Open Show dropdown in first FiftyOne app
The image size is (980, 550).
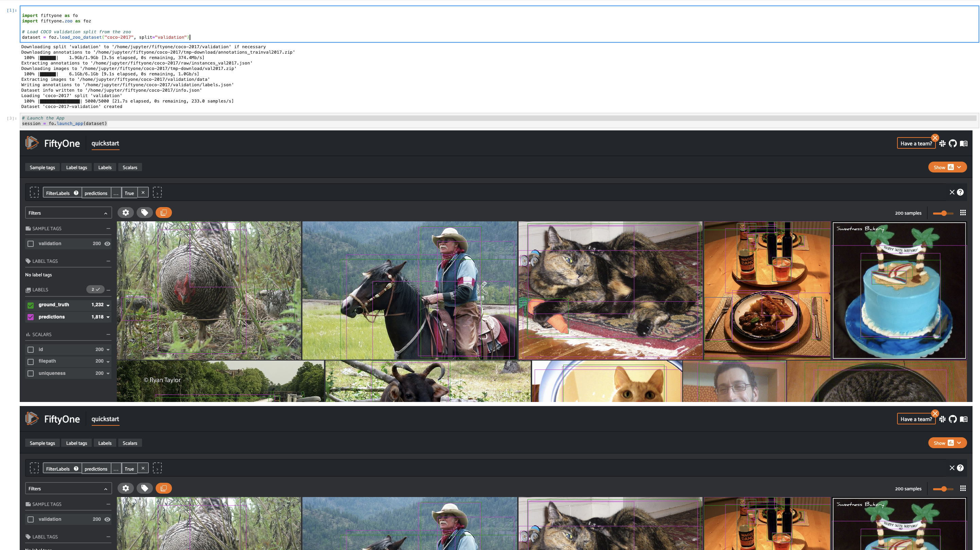tap(947, 167)
